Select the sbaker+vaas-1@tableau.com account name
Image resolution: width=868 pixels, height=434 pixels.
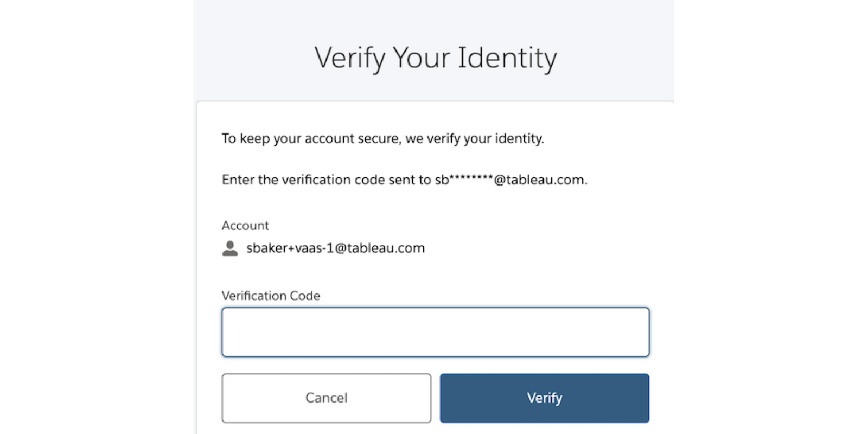point(335,248)
